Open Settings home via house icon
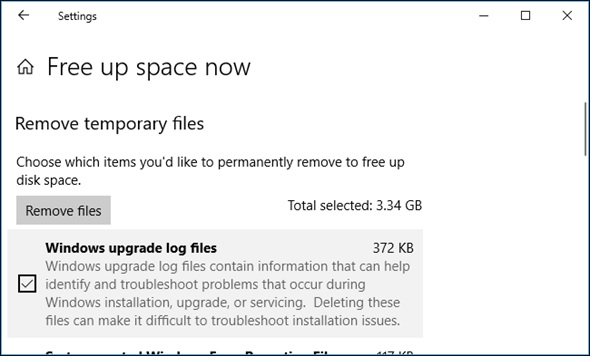Viewport: 597px width, 362px height. (26, 67)
